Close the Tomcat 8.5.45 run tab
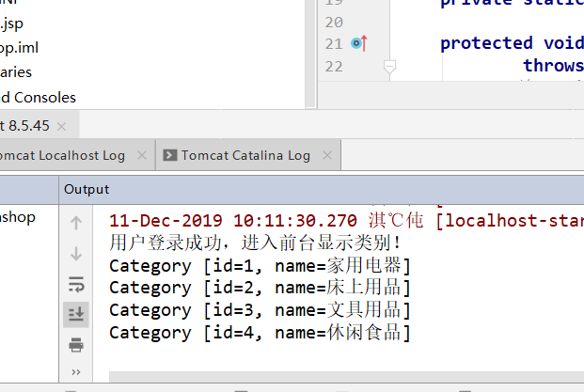Screen dimensions: 584x392 [62, 127]
